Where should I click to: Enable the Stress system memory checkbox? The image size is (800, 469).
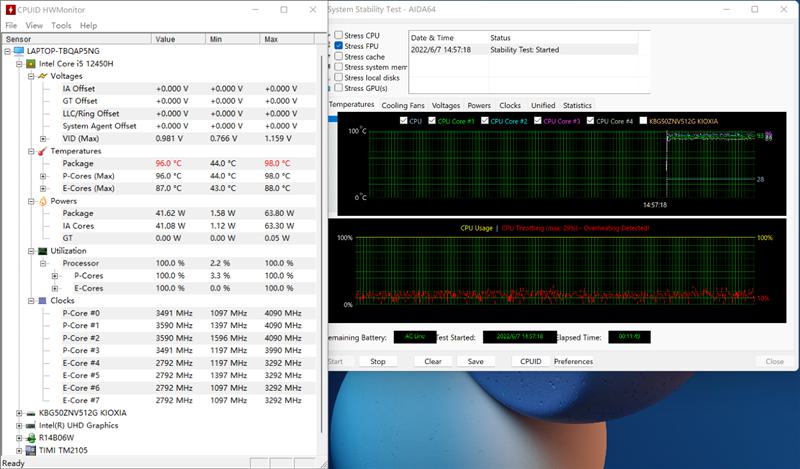(x=338, y=67)
